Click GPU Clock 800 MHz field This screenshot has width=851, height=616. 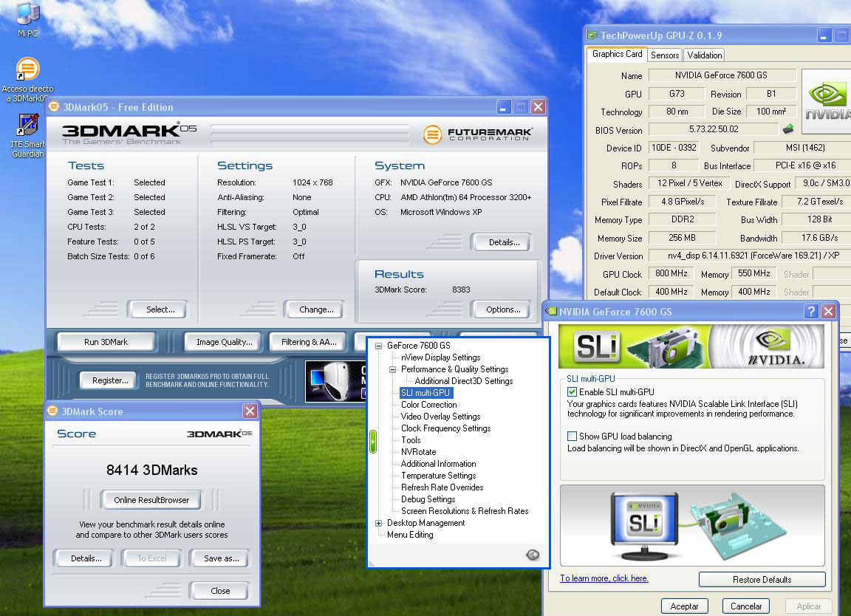tap(671, 273)
